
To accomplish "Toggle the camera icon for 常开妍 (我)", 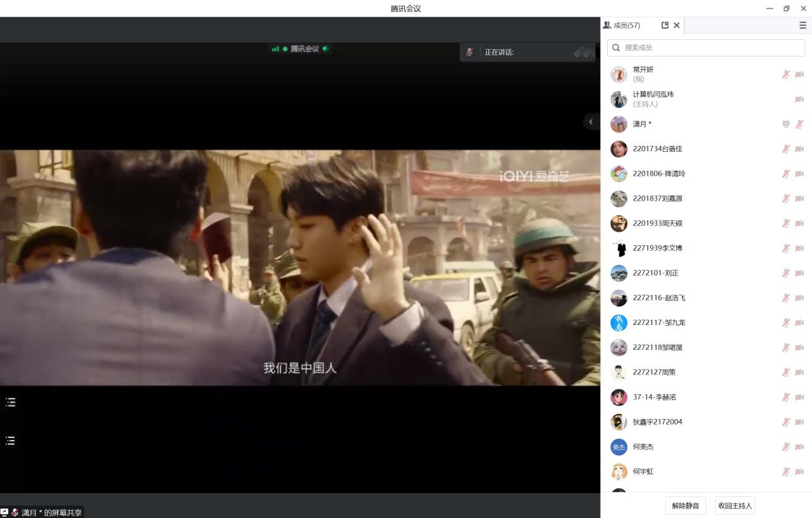I will [799, 74].
